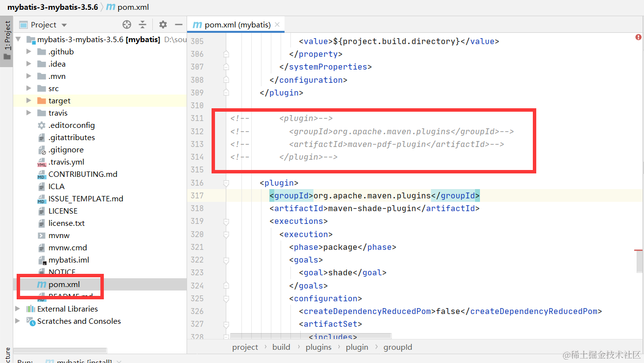This screenshot has width=644, height=363.
Task: Click the locate/select opened file target icon
Action: point(127,24)
